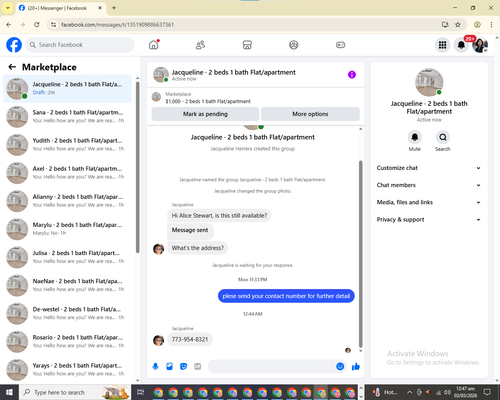Viewport: 500px width, 400px height.
Task: Click the 773-954-8321 message bubble
Action: 190,339
